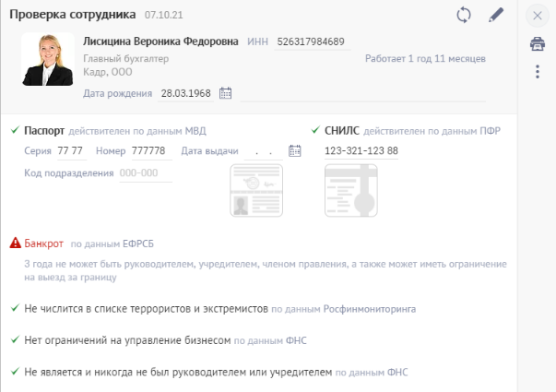
Task: Click the red bankrupt warning icon
Action: coord(16,243)
